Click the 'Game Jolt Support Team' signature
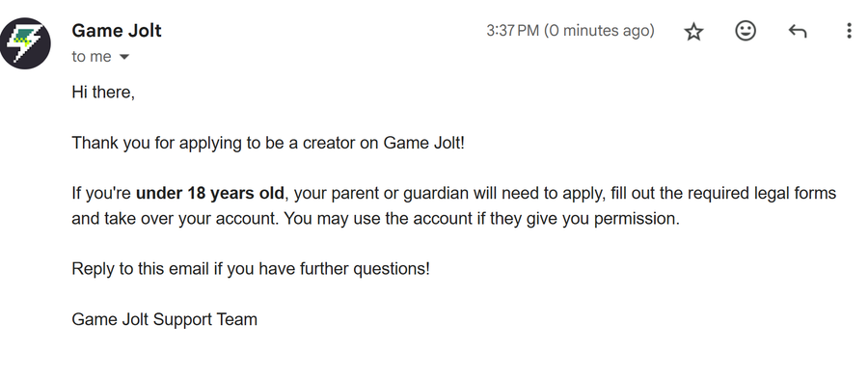868x378 pixels. pos(164,319)
